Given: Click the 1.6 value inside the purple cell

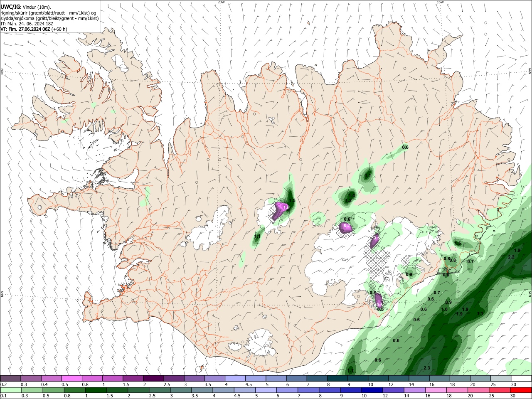Looking at the screenshot, I should tap(286, 207).
